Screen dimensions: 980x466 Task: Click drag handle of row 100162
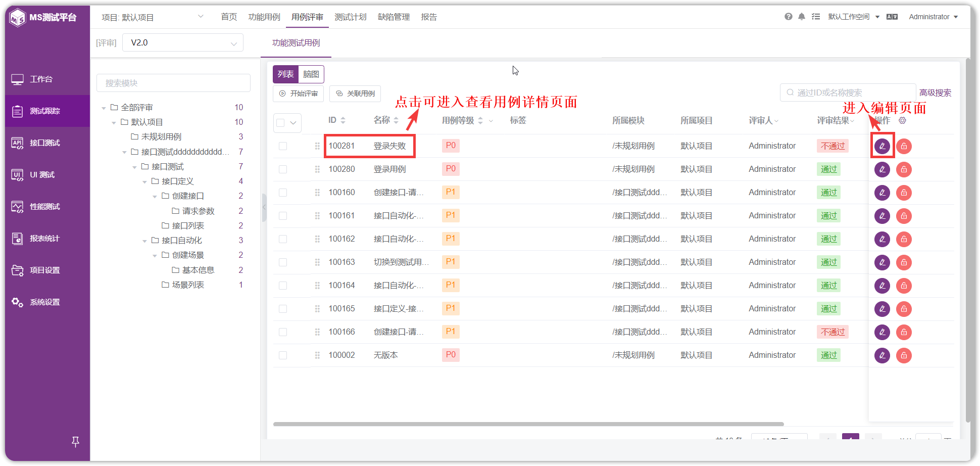pos(317,239)
